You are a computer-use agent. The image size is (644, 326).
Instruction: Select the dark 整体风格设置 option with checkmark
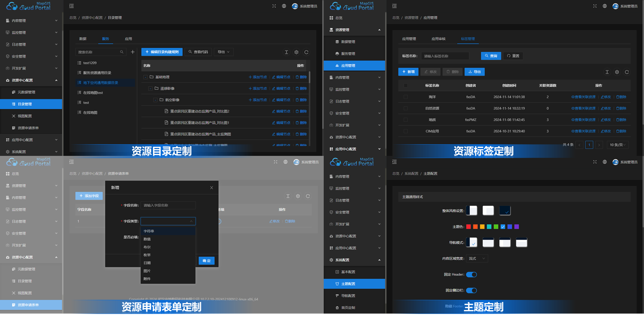pyautogui.click(x=505, y=211)
